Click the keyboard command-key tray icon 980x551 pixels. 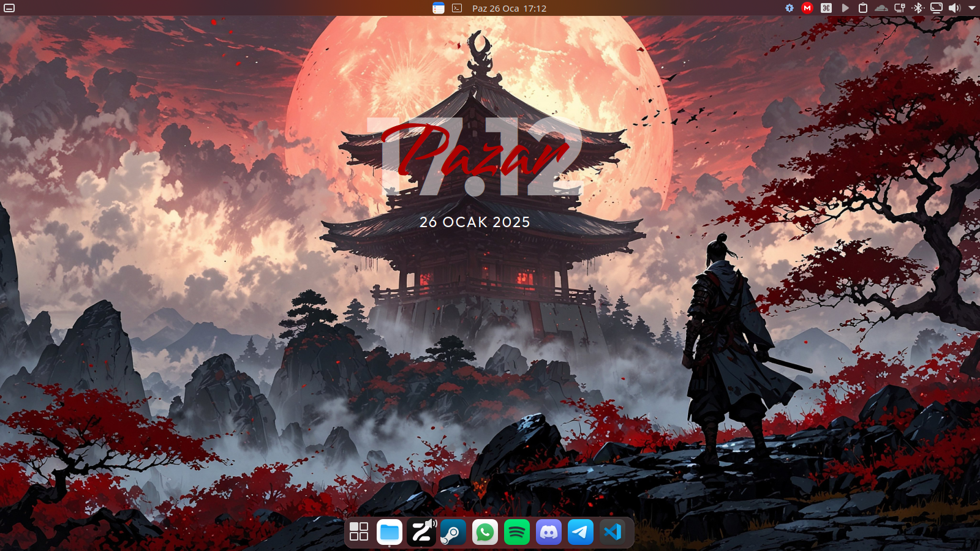click(x=826, y=8)
